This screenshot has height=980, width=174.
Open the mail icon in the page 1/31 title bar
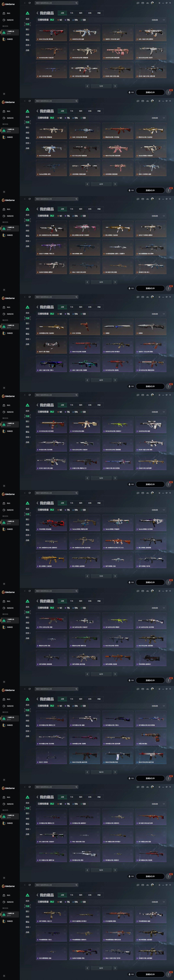[x=143, y=3]
